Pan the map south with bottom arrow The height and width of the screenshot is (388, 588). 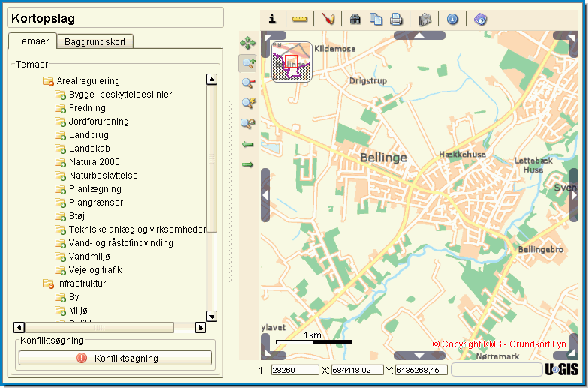[419, 356]
